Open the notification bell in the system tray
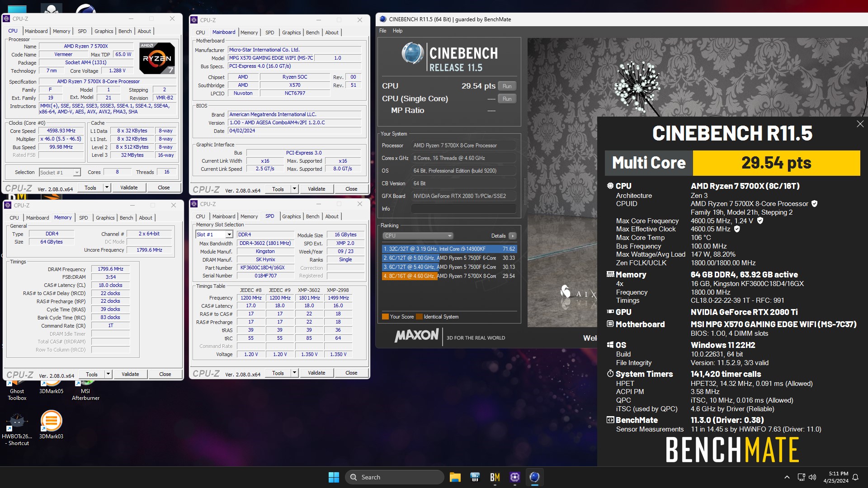Viewport: 868px width, 488px height. point(855,477)
